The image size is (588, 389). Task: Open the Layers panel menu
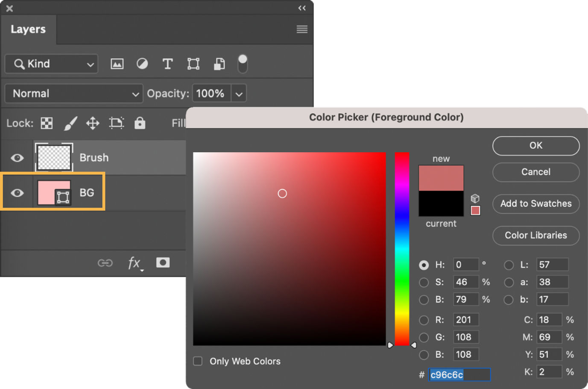tap(302, 29)
